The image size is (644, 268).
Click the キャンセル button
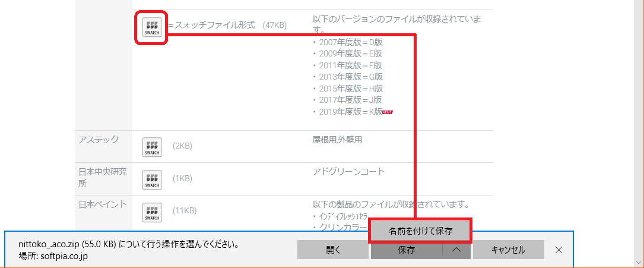pyautogui.click(x=509, y=250)
